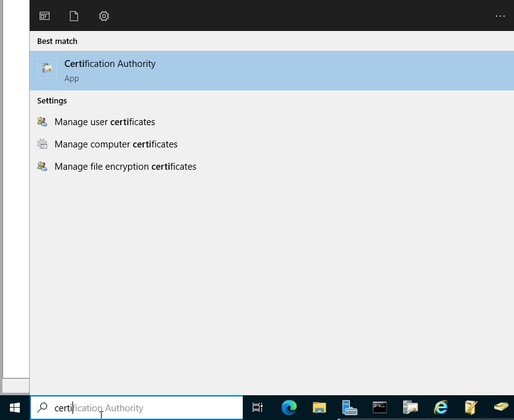Open the notepad-and-pencil taskbar app
The image size is (514, 420).
(x=471, y=408)
